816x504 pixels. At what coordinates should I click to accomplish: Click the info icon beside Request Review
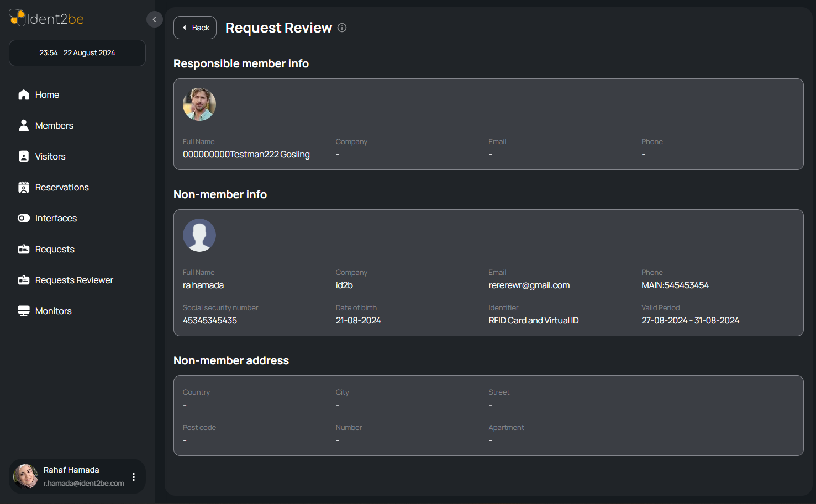point(342,28)
